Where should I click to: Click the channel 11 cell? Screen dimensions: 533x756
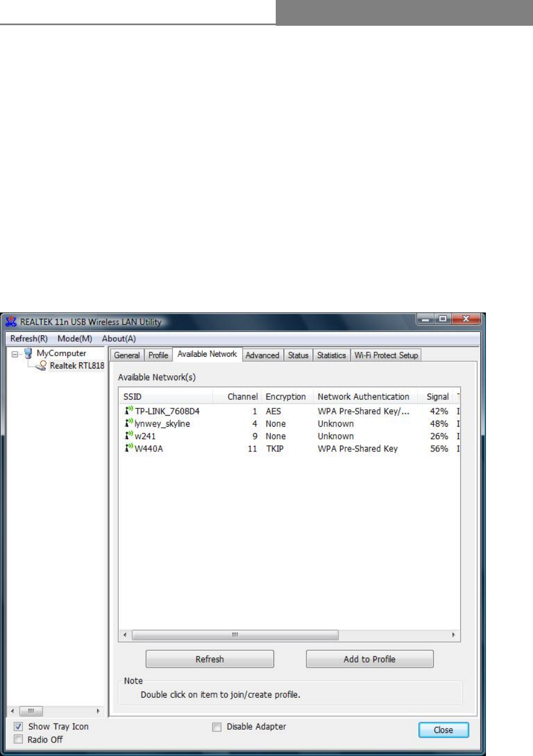click(252, 449)
